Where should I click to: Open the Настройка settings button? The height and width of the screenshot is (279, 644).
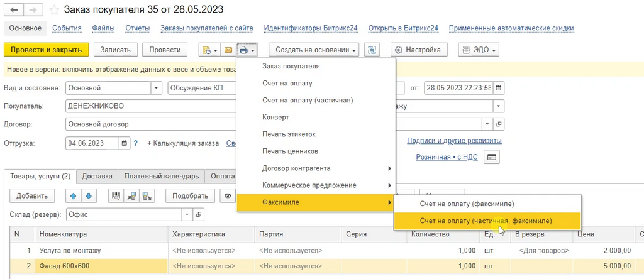click(x=418, y=50)
